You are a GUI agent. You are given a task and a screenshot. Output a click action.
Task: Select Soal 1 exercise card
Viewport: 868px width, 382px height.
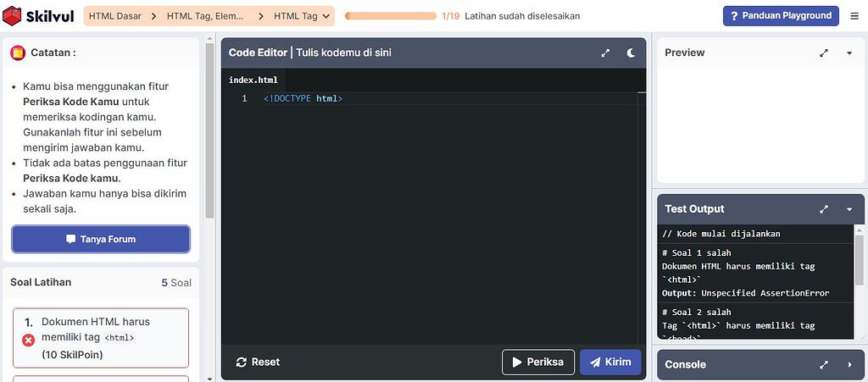tap(101, 338)
